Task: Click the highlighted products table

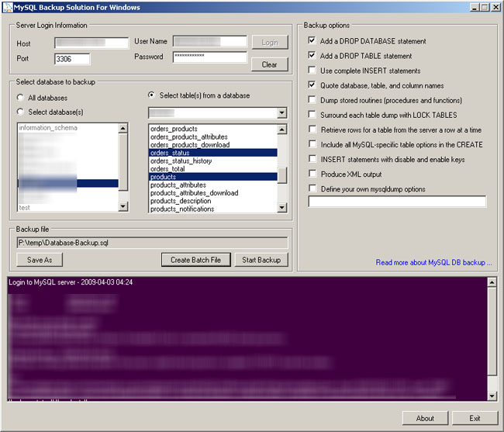Action: [x=212, y=177]
